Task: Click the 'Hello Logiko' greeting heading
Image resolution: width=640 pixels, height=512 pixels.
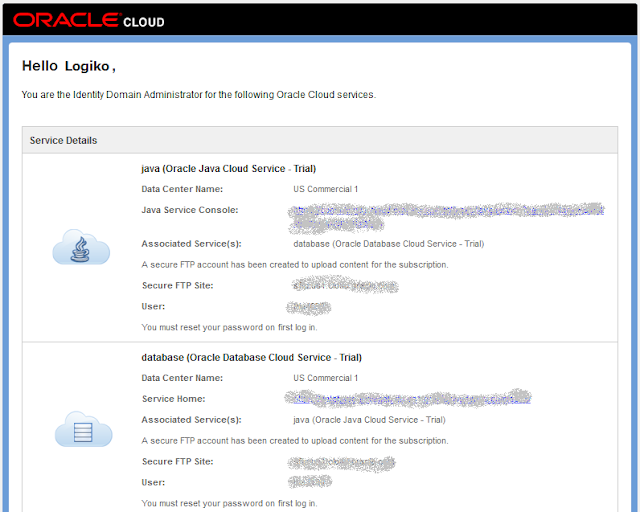Action: (x=69, y=66)
